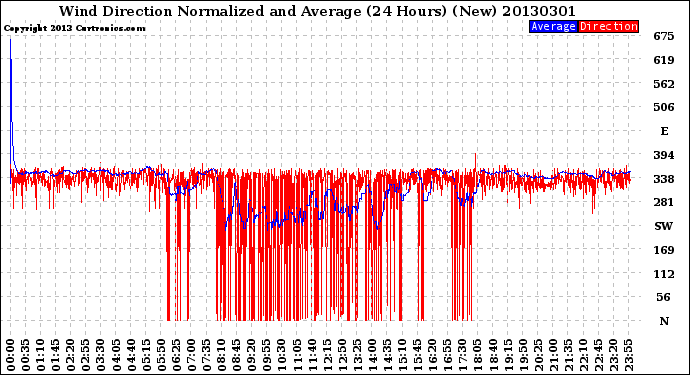Click the 23:55 time label
690x375 pixels.
pyautogui.click(x=628, y=355)
